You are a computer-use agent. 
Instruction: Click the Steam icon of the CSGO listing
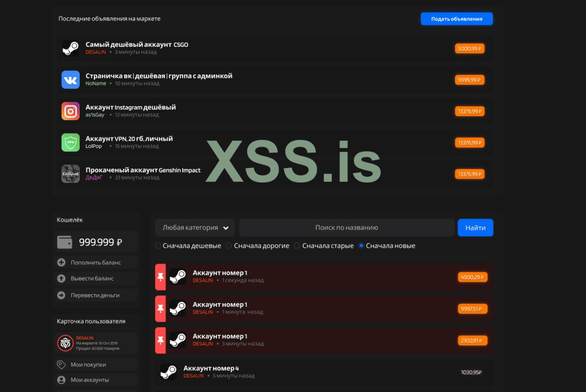click(71, 48)
